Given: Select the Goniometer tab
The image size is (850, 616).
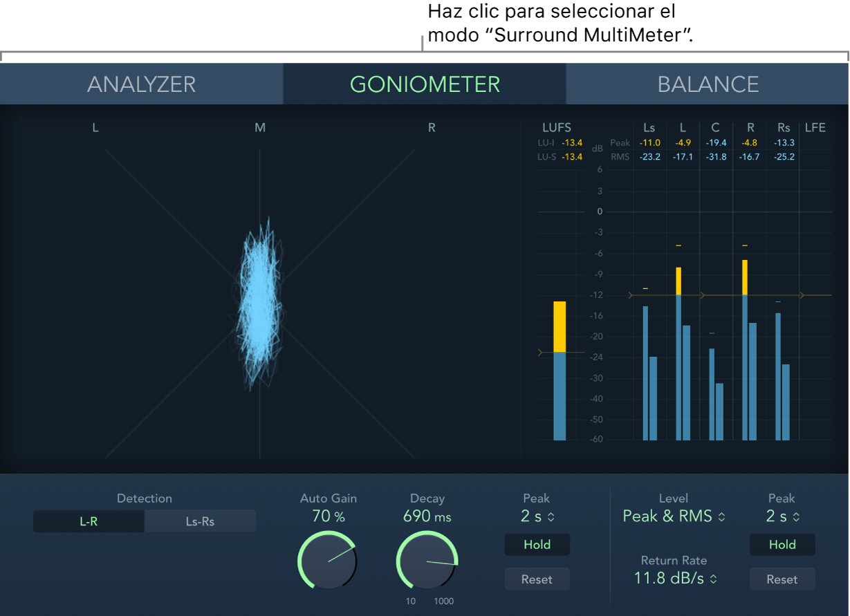Looking at the screenshot, I should click(x=424, y=84).
